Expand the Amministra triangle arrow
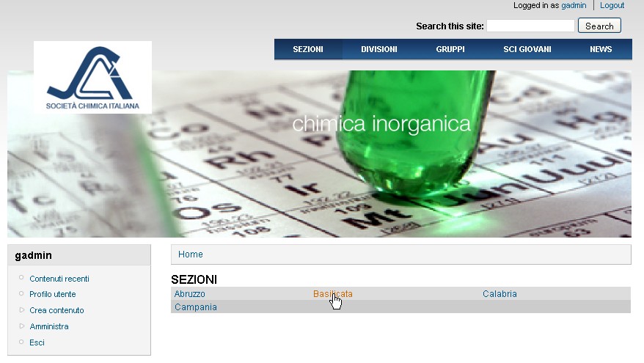 22,326
